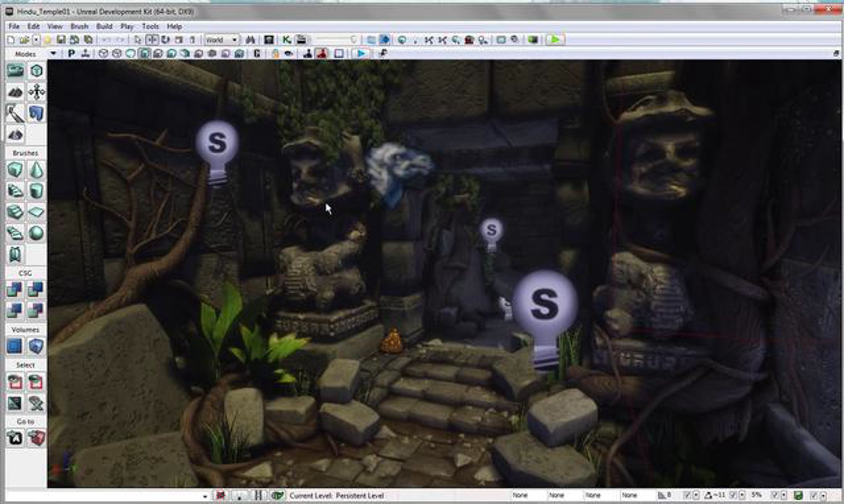Click the Open level folder icon
Viewport: 844px width, 504px height.
(24, 40)
